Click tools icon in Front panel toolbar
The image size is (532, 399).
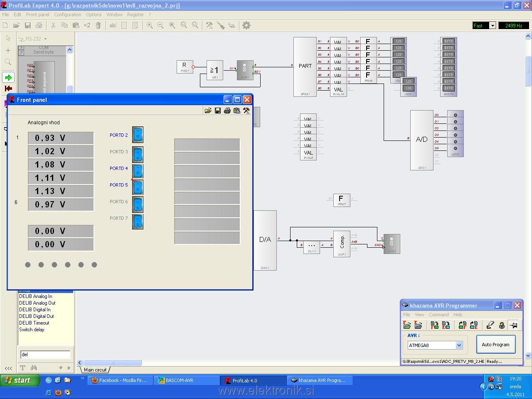point(246,111)
